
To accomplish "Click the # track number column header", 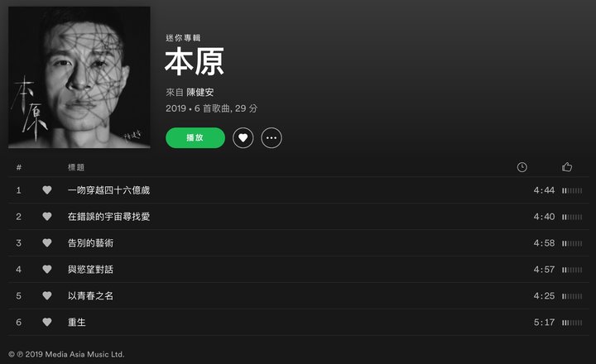I will [18, 167].
